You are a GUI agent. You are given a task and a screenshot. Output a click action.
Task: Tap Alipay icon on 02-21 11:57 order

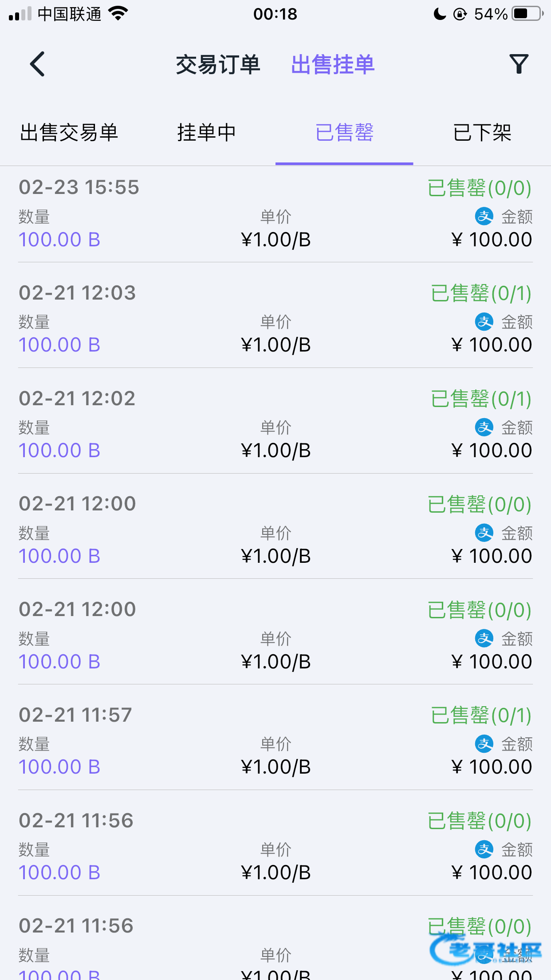(484, 744)
